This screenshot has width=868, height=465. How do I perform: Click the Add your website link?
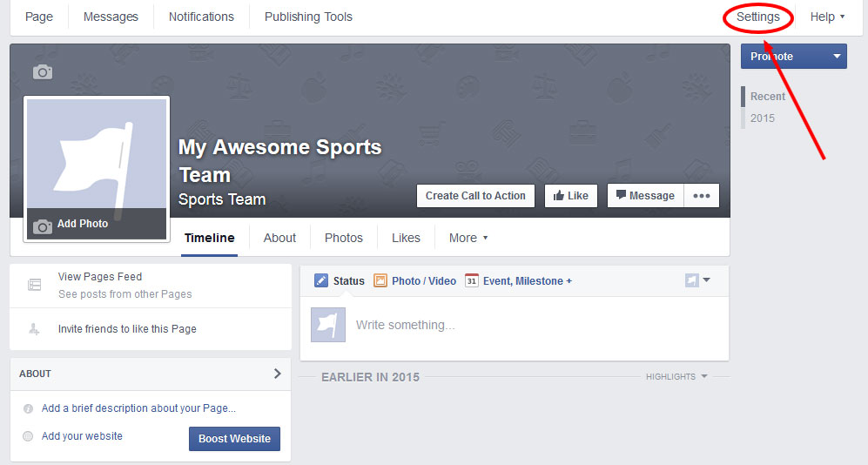pyautogui.click(x=82, y=436)
